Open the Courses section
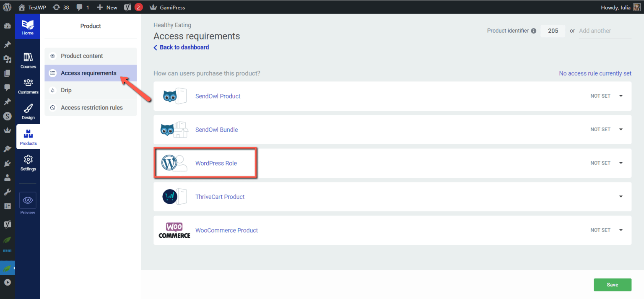The width and height of the screenshot is (644, 299). pos(28,61)
